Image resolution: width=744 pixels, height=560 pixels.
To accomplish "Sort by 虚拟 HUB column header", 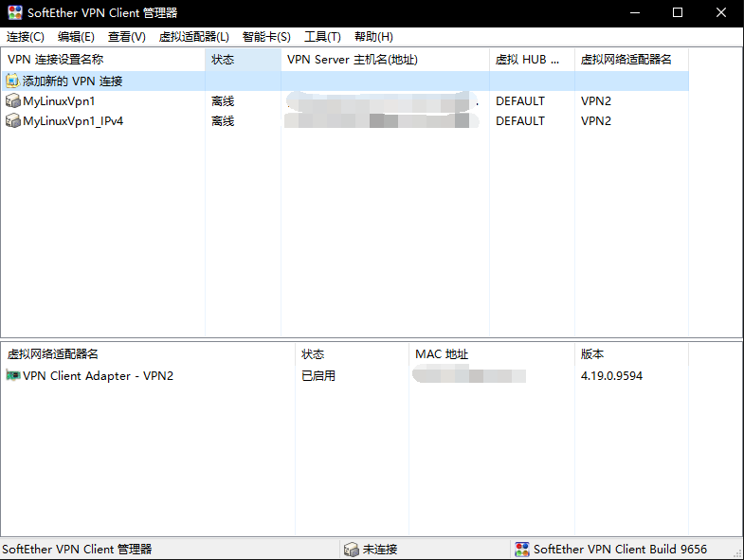I will coord(532,60).
